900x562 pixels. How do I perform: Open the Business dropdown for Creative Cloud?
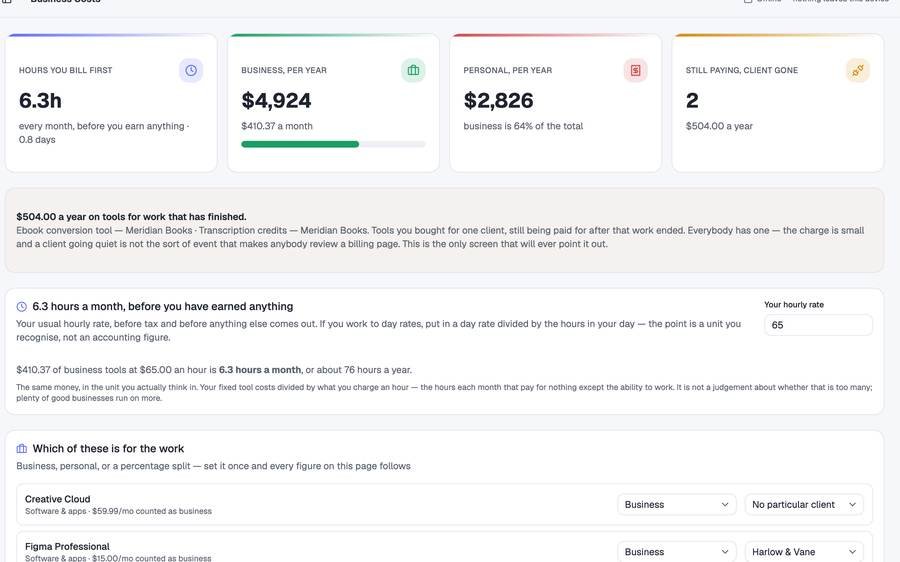(677, 505)
